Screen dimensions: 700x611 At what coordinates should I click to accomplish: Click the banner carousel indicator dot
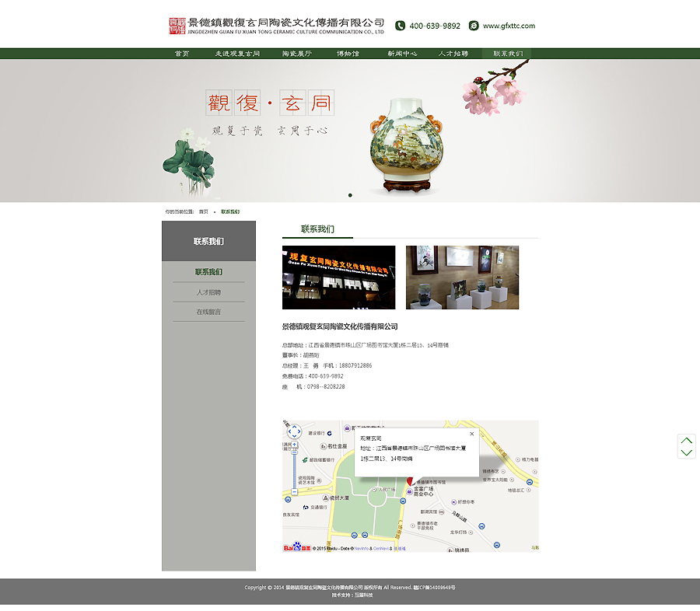(350, 195)
